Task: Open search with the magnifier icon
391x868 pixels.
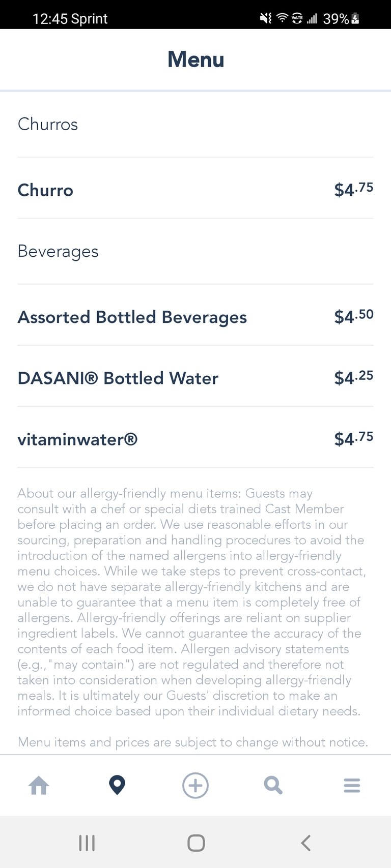Action: point(273,786)
